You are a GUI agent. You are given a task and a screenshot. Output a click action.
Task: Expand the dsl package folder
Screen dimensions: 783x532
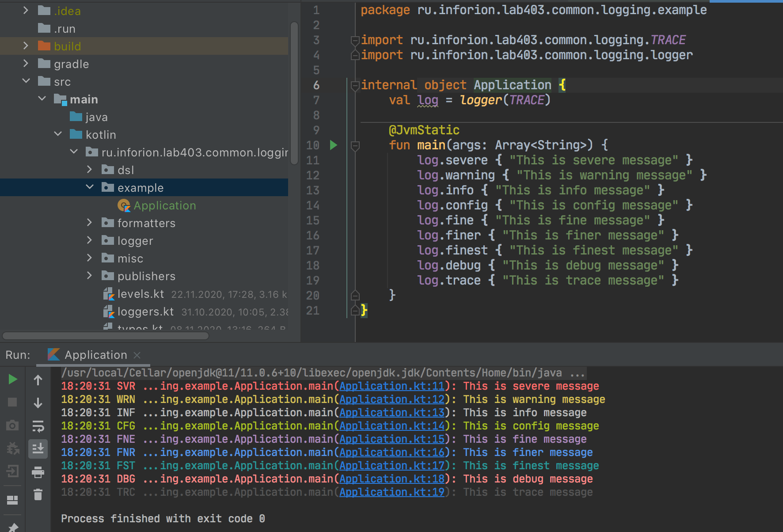click(89, 169)
